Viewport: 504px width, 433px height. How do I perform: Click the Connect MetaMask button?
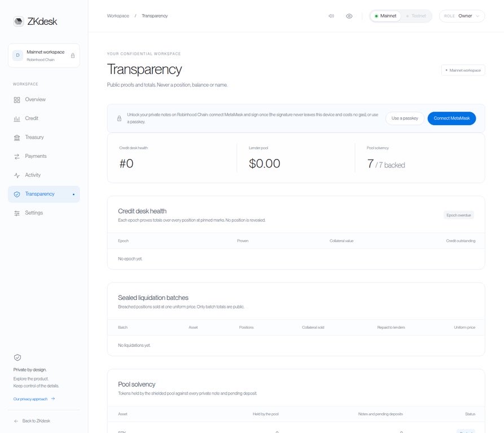coord(452,118)
